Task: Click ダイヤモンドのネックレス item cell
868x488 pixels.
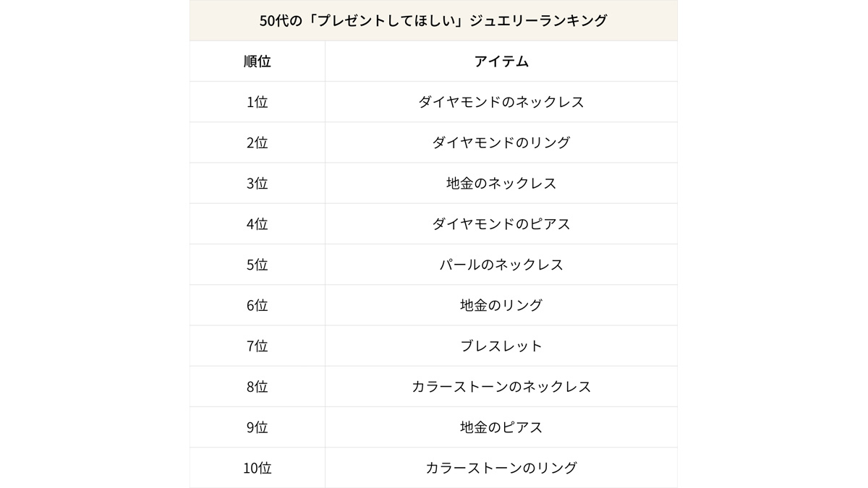Action: tap(501, 102)
